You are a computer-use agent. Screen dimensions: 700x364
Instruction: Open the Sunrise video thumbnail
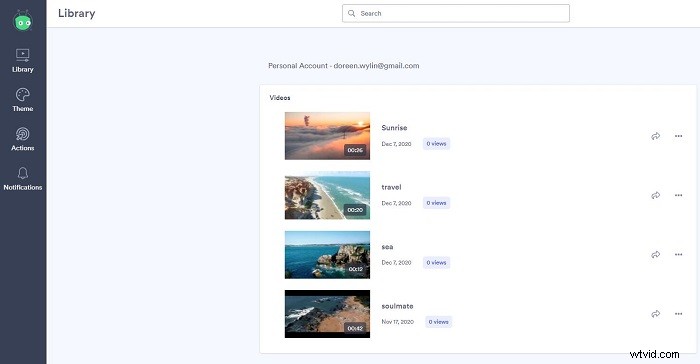click(327, 136)
